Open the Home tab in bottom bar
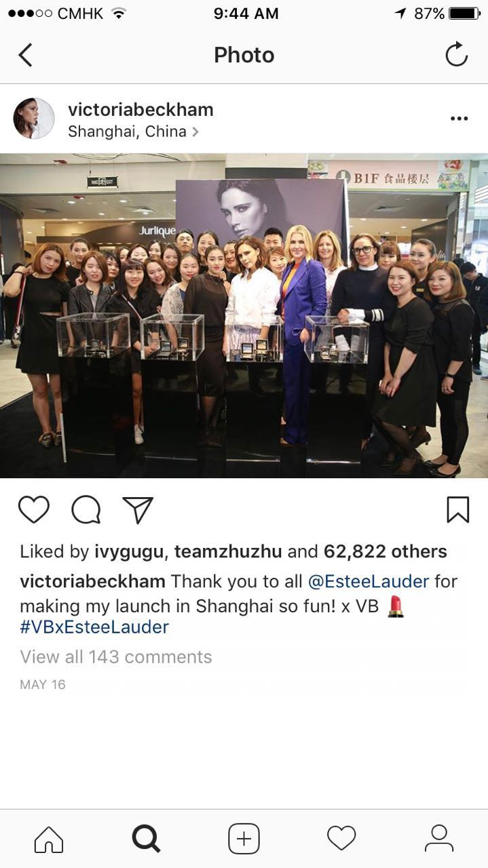488x868 pixels. 49,839
